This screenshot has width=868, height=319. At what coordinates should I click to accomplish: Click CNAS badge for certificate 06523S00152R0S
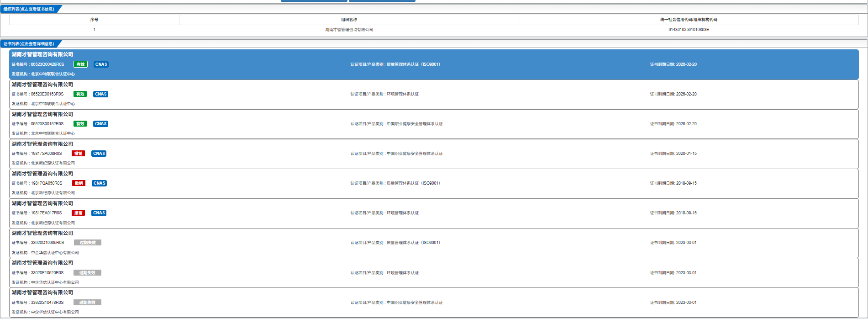tap(100, 124)
